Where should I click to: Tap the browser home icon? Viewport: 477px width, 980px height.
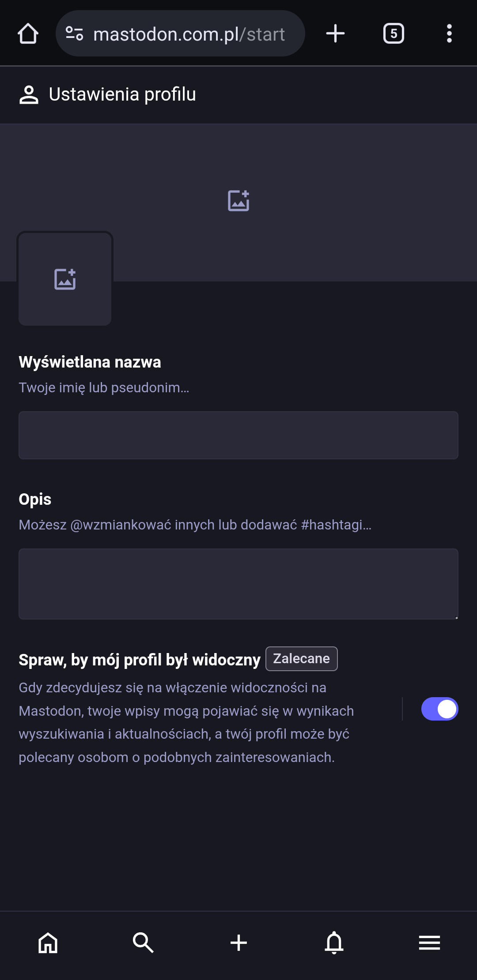pyautogui.click(x=28, y=34)
